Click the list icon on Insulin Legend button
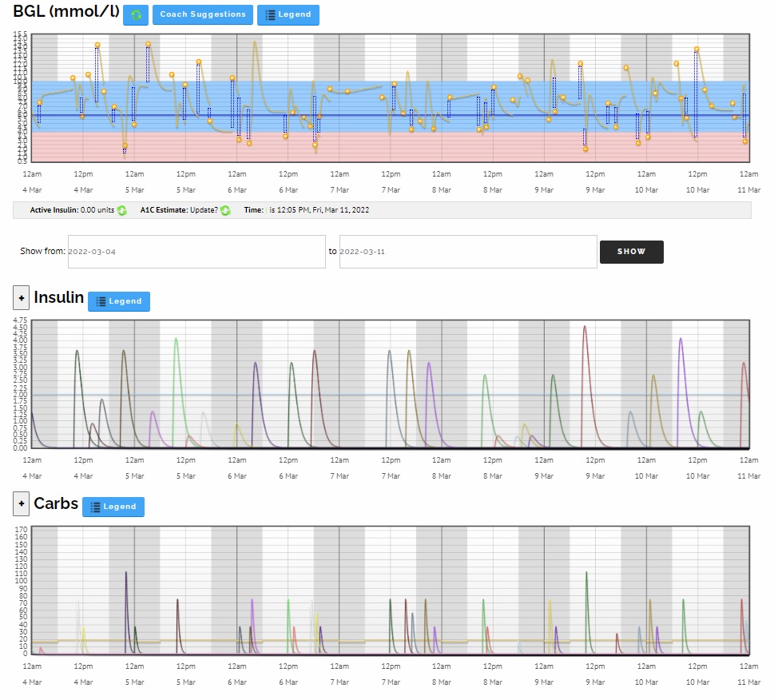 pyautogui.click(x=101, y=301)
